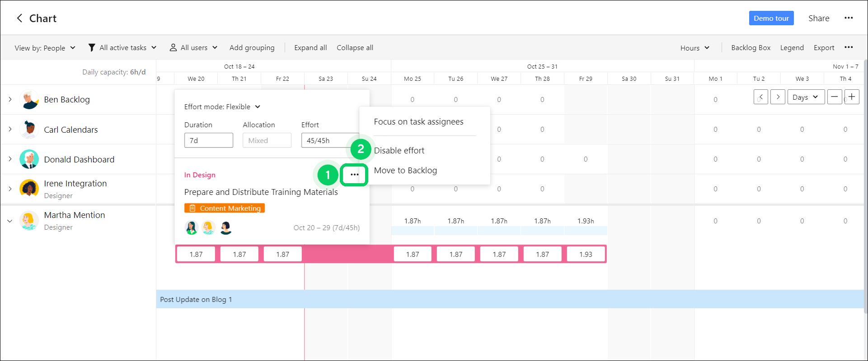This screenshot has height=361, width=868.
Task: Click Fr 29 day header
Action: pos(586,79)
